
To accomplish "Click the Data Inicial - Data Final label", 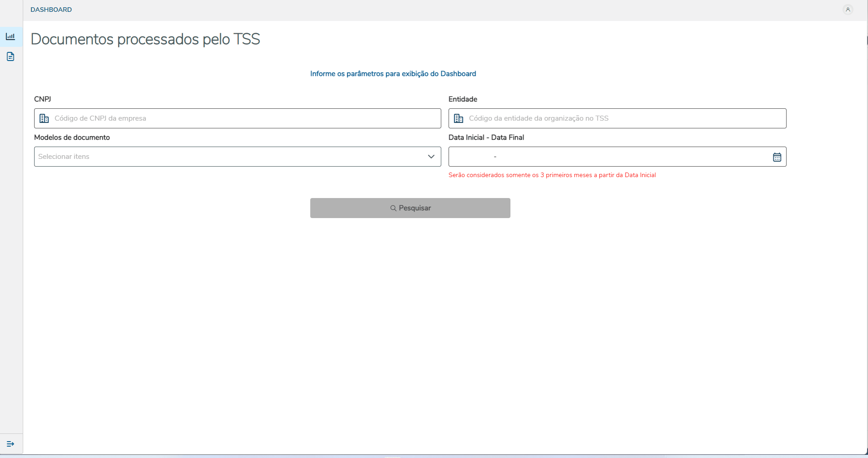I will [486, 137].
